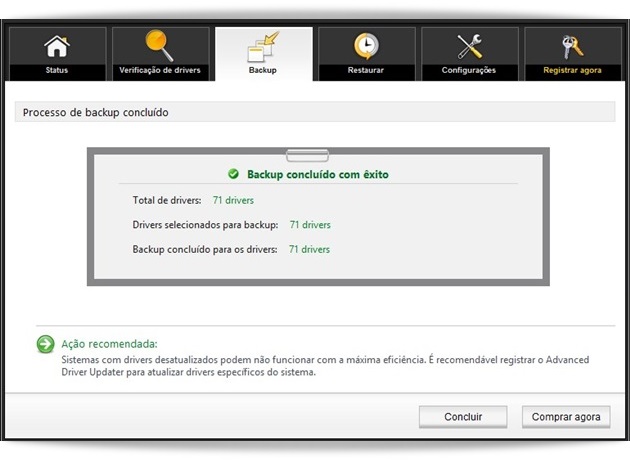Click the '71 drivers' value beside Total de drivers
630x460 pixels.
(x=233, y=200)
